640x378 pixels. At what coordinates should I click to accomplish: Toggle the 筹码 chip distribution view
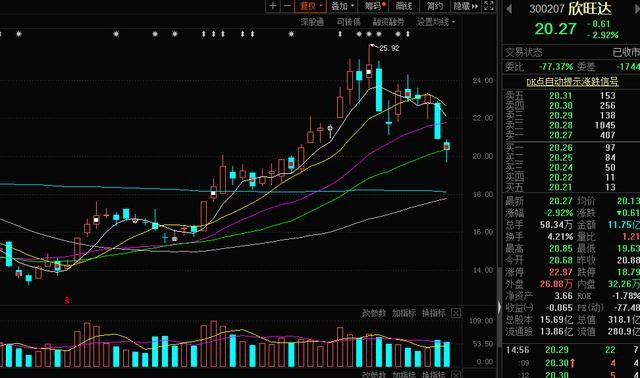click(x=374, y=6)
